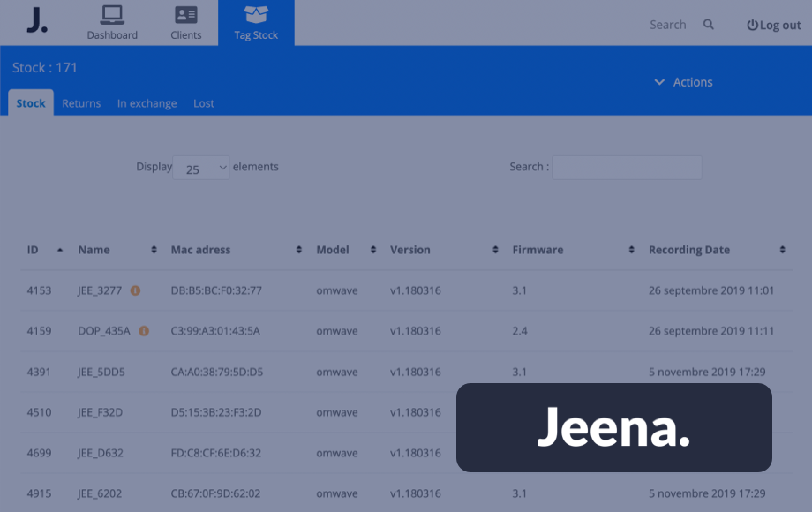Open the Lost tab

click(204, 103)
